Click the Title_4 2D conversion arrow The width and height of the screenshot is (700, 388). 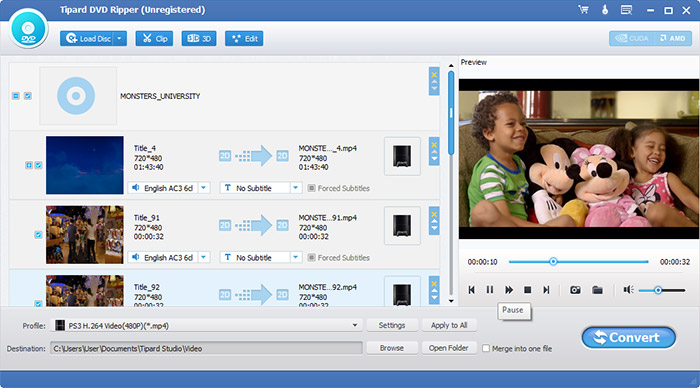tap(254, 156)
